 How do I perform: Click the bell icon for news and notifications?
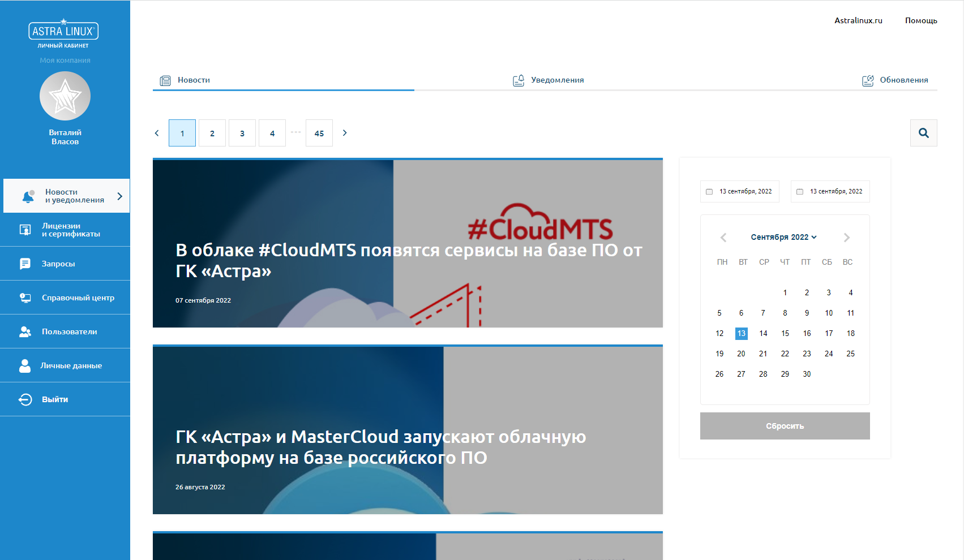tap(28, 196)
